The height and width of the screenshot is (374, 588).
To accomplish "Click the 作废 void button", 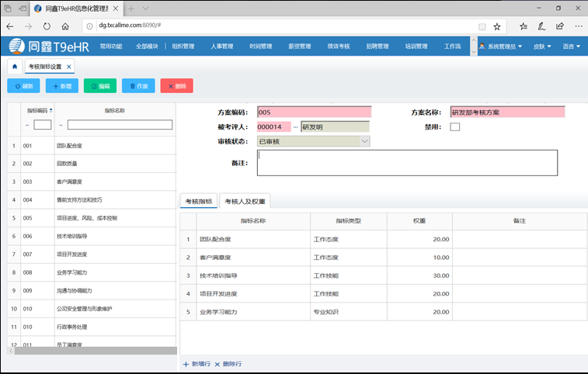I will (x=138, y=86).
